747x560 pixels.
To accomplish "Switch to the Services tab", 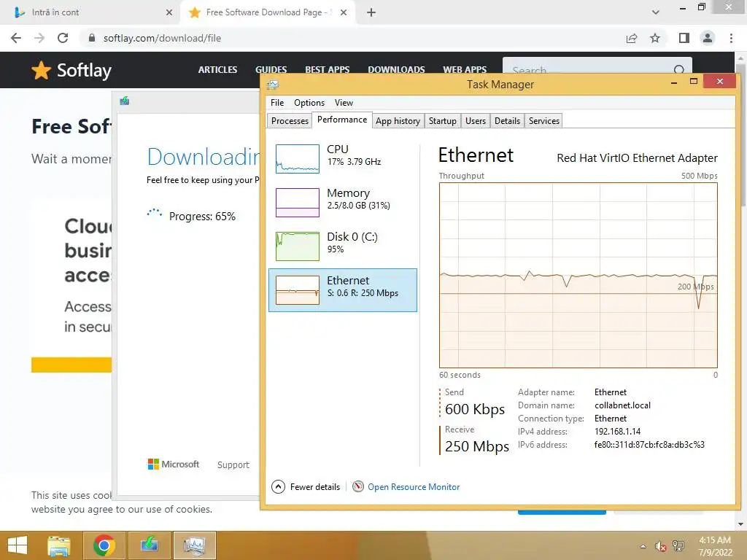I will (544, 121).
